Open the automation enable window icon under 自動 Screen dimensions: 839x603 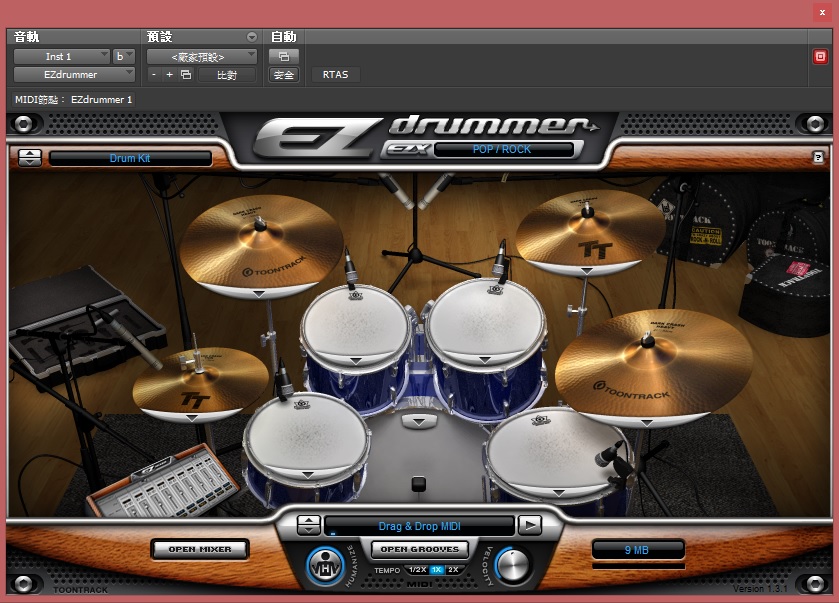[284, 56]
